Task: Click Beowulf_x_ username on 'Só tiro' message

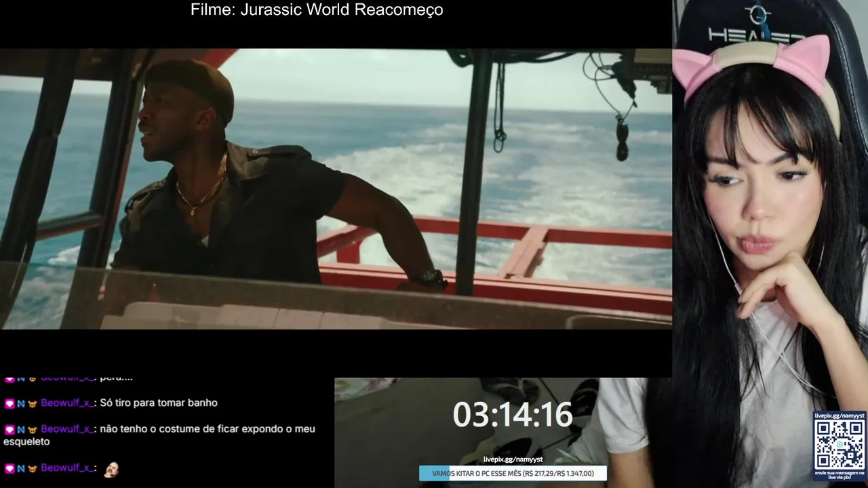Action: coord(67,403)
